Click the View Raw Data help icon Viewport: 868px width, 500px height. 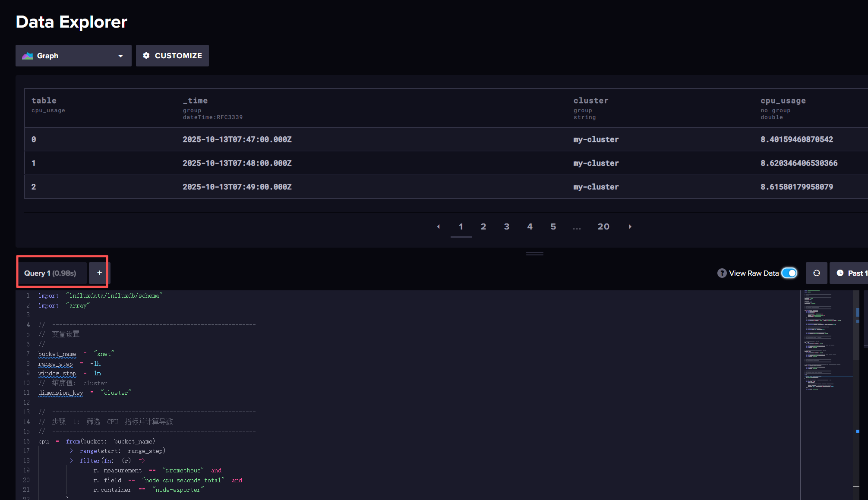722,273
